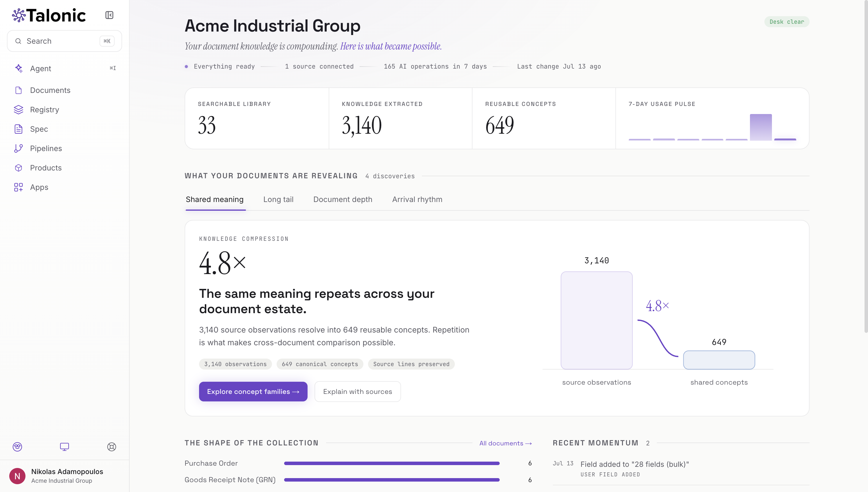The image size is (868, 492).
Task: Click the "3,140 observations" chip
Action: click(x=236, y=364)
